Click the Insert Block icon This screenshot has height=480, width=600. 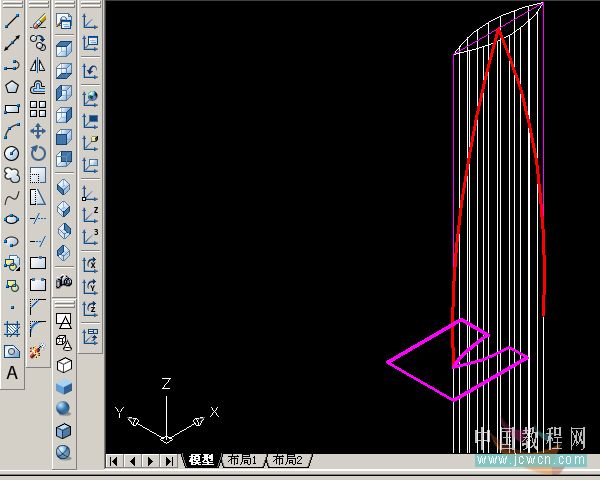[x=12, y=263]
